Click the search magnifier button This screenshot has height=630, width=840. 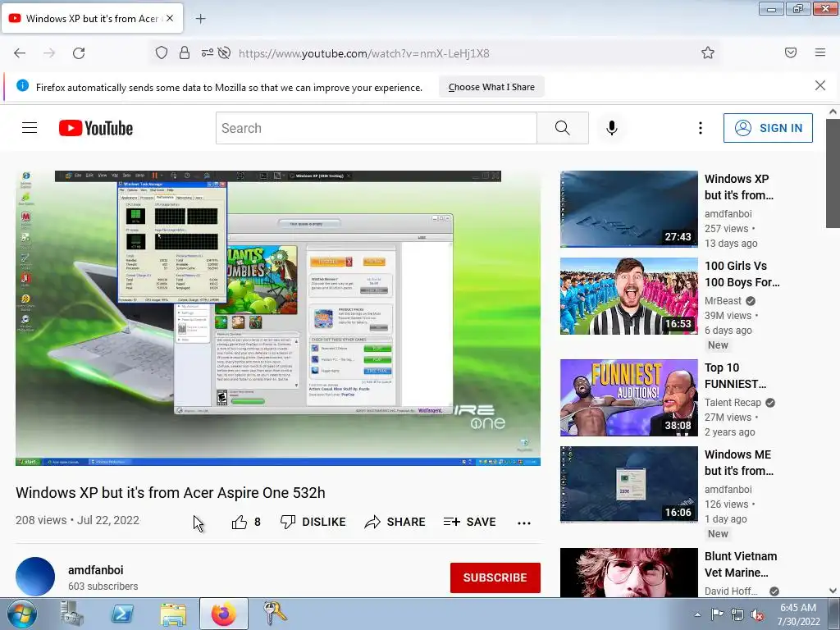pyautogui.click(x=563, y=128)
